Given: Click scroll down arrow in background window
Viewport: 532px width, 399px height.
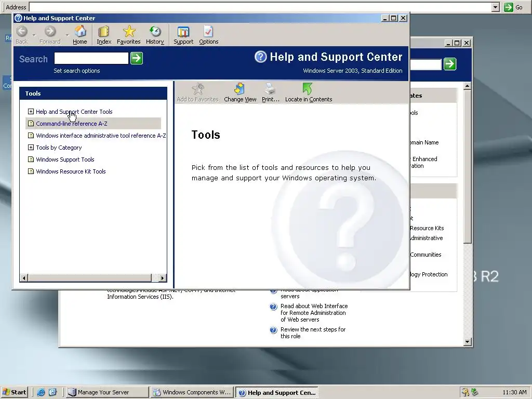Looking at the screenshot, I should [468, 342].
